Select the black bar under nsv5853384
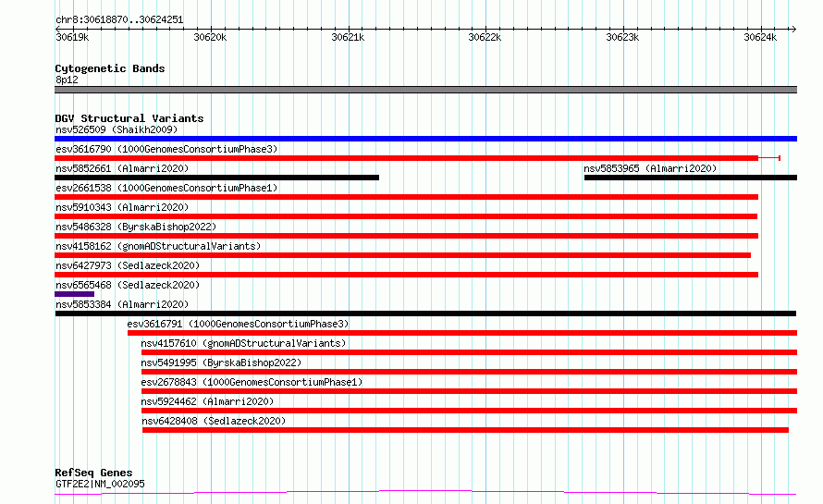823x504 pixels. coord(425,313)
